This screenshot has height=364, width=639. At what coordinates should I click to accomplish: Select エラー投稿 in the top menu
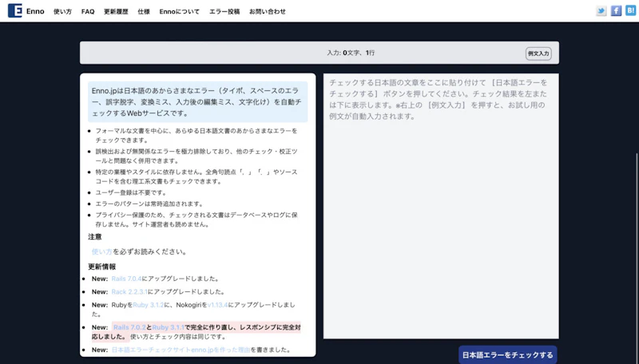pyautogui.click(x=224, y=12)
